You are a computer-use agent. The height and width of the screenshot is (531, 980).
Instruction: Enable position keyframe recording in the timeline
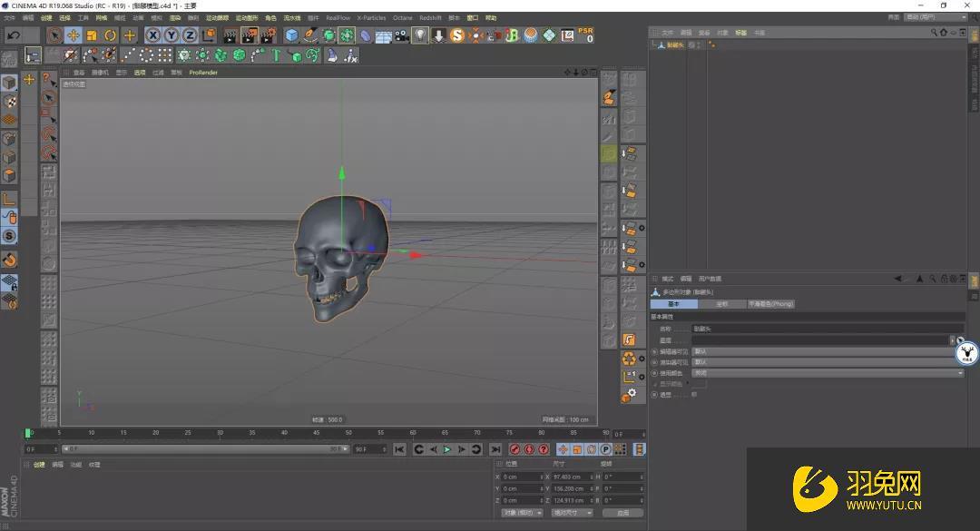tap(563, 448)
